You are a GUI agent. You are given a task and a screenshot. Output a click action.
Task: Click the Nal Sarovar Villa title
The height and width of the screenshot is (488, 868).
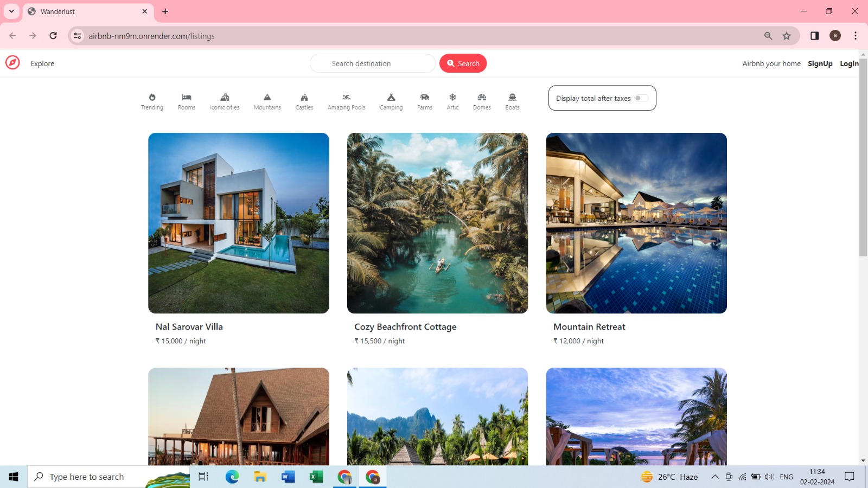[x=189, y=327]
